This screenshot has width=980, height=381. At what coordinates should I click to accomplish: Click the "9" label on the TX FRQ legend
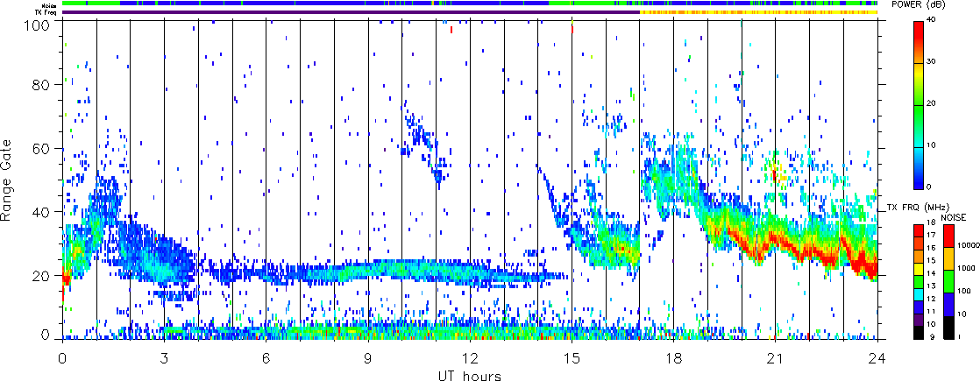[x=932, y=337]
